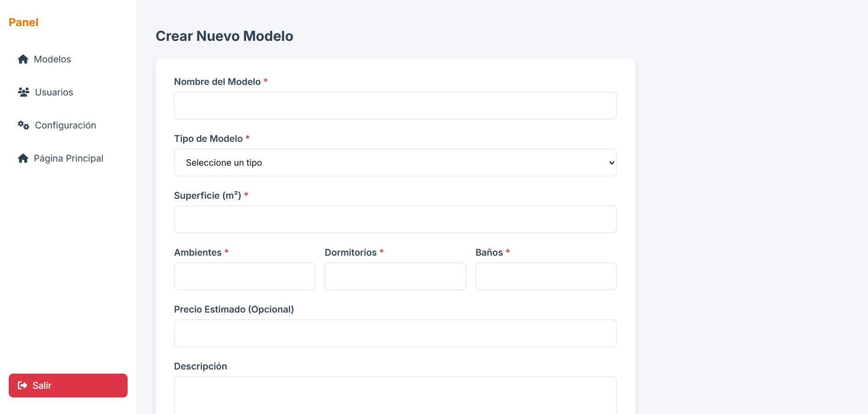Click into the Dormitorios field

pyautogui.click(x=395, y=276)
